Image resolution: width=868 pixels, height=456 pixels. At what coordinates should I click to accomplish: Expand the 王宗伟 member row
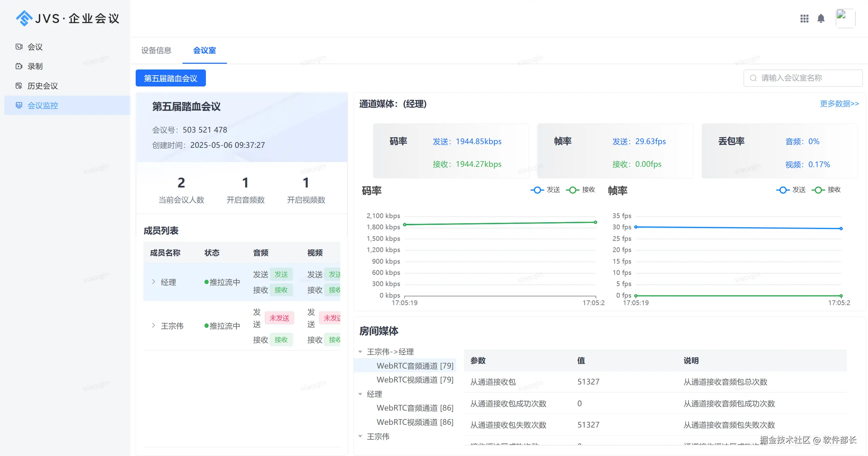pyautogui.click(x=154, y=325)
